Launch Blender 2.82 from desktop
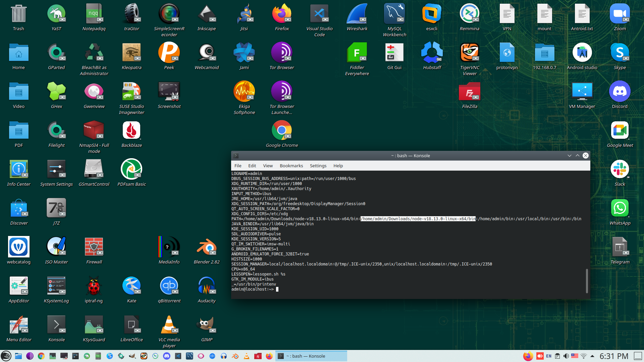The width and height of the screenshot is (644, 362). (207, 247)
